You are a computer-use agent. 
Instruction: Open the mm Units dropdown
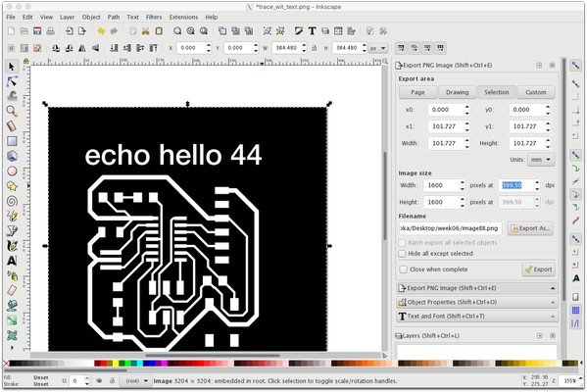[541, 160]
